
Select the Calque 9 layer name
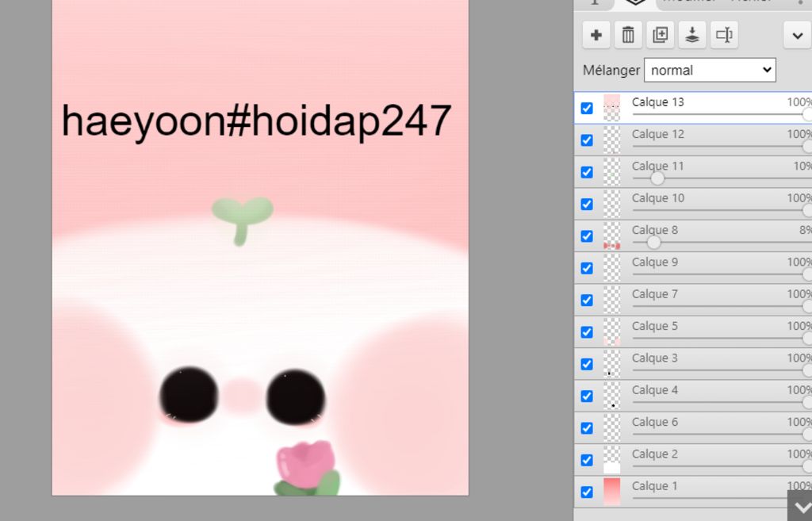click(x=654, y=262)
